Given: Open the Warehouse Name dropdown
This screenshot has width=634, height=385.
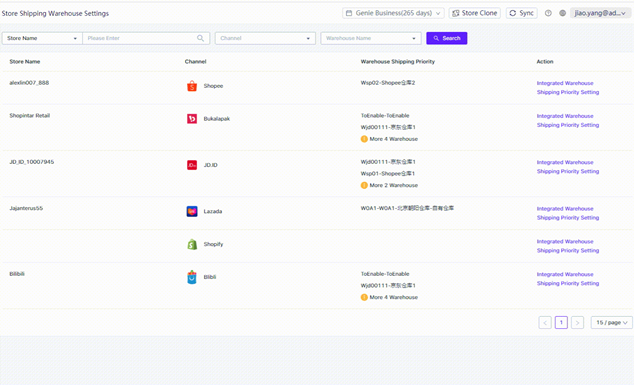Looking at the screenshot, I should (371, 38).
